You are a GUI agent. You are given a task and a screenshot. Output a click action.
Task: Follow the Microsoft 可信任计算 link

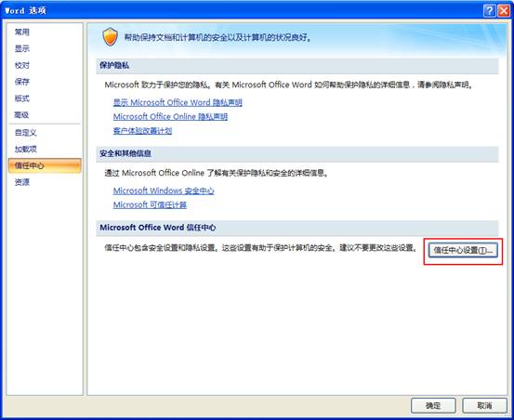[150, 204]
